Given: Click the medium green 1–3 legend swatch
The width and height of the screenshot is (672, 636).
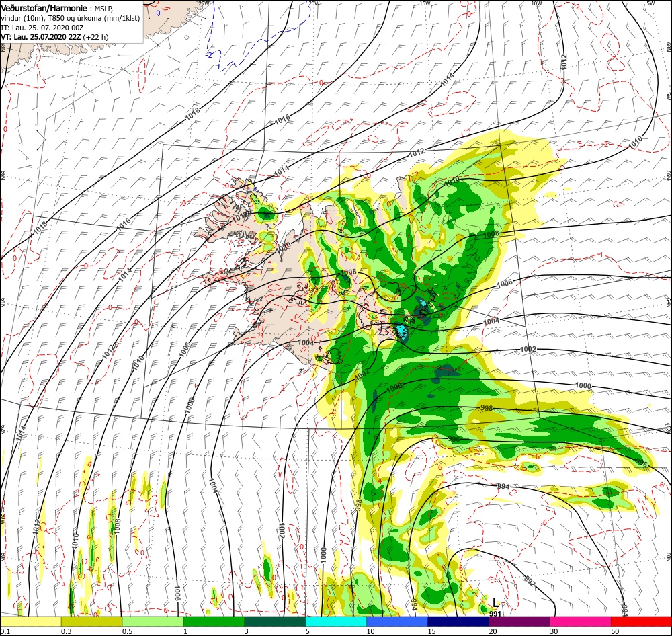Looking at the screenshot, I should pos(214,621).
